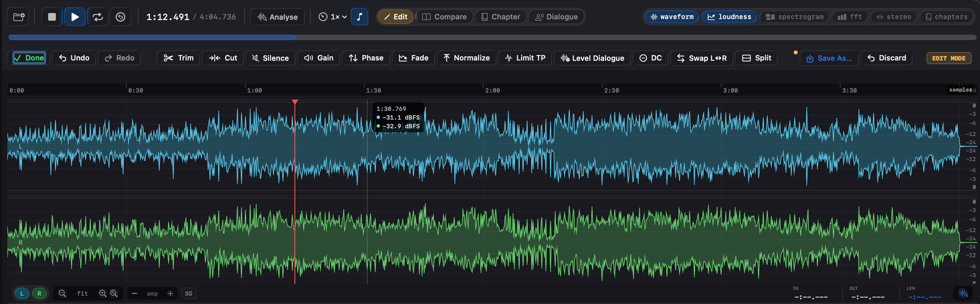Viewport: 980px width, 304px height.
Task: Run Level Dialogue tool
Action: pyautogui.click(x=592, y=58)
